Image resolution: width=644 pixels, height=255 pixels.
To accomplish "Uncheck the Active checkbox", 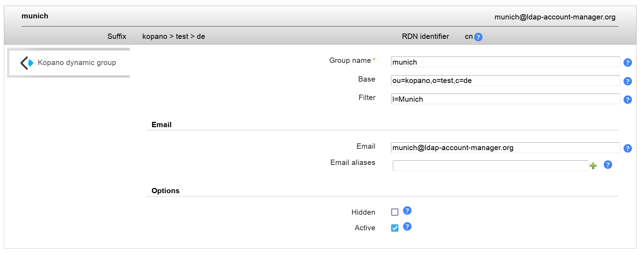I will [x=395, y=228].
